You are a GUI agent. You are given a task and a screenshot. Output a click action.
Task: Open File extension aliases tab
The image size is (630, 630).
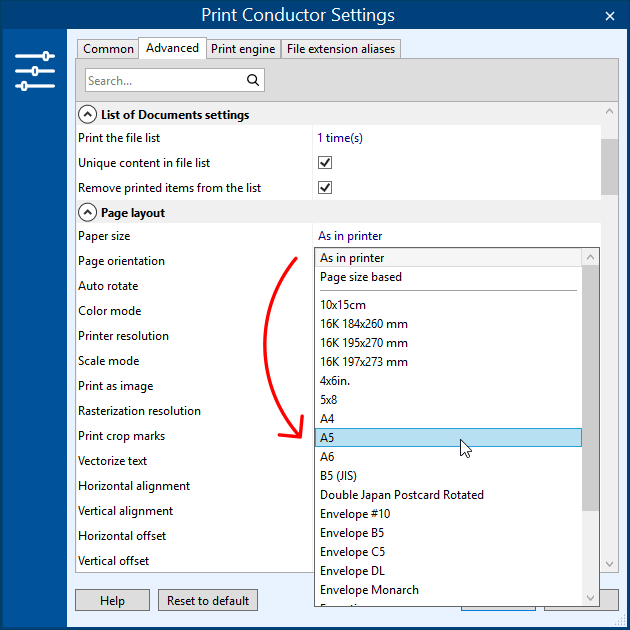(341, 49)
